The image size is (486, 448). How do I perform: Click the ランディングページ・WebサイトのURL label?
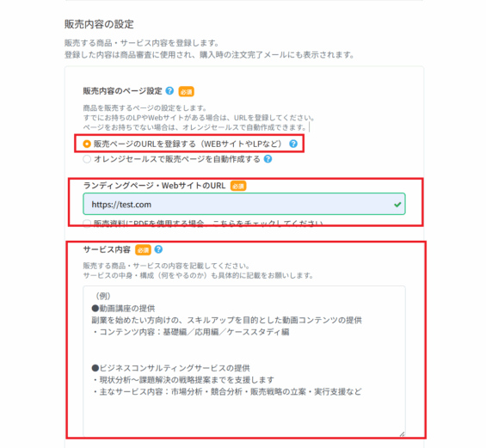(154, 186)
